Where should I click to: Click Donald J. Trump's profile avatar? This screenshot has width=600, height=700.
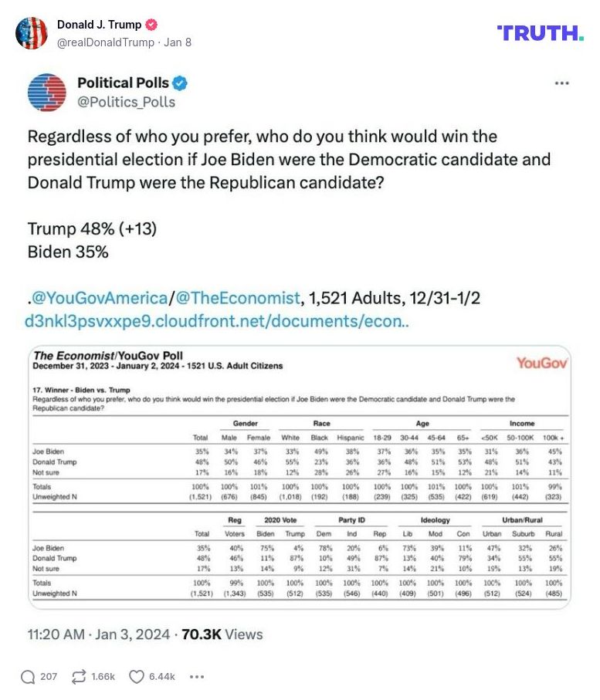point(32,34)
